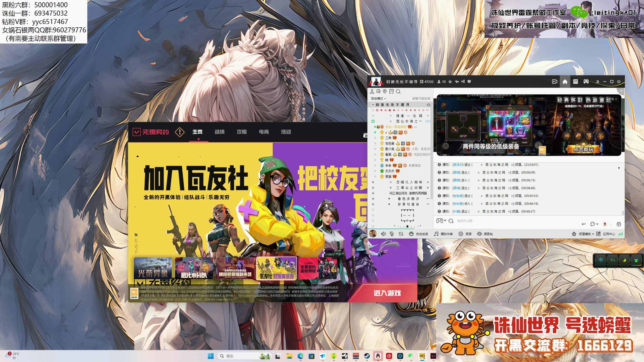This screenshot has width=644, height=362.
Task: Click the gift box icon in chat
Action: coord(619,224)
